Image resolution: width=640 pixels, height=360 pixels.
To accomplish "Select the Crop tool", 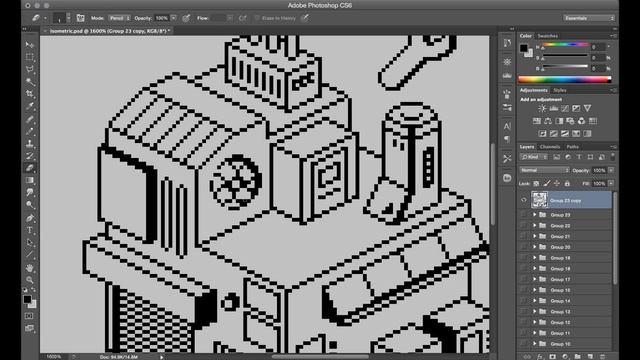I will 29,94.
